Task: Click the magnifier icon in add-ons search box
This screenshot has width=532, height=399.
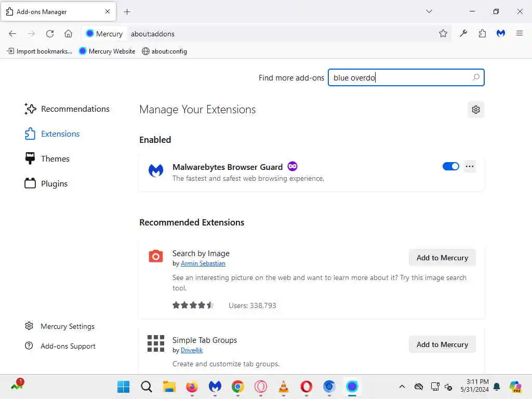Action: 476,77
